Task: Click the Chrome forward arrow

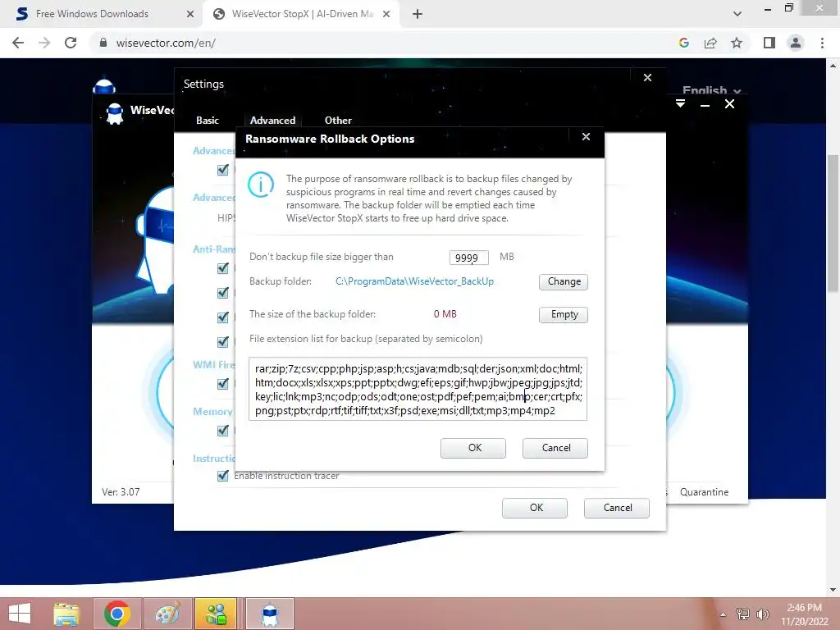Action: click(44, 43)
